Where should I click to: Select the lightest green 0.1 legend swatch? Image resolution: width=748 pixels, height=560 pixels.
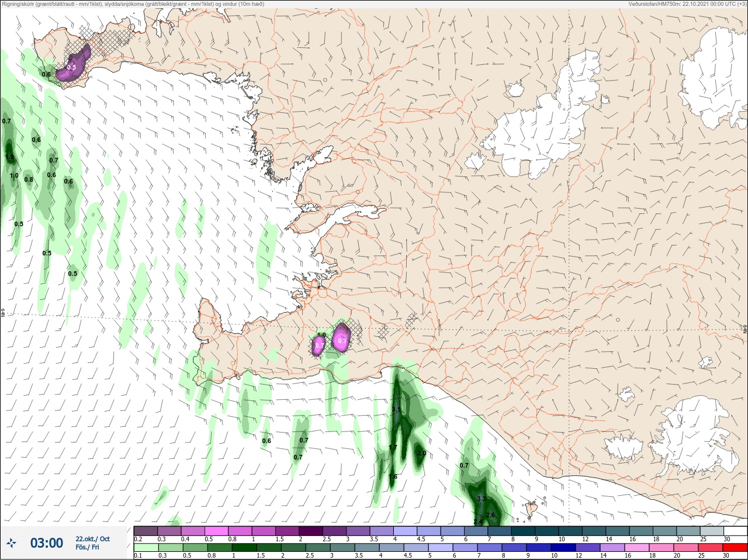click(x=146, y=548)
